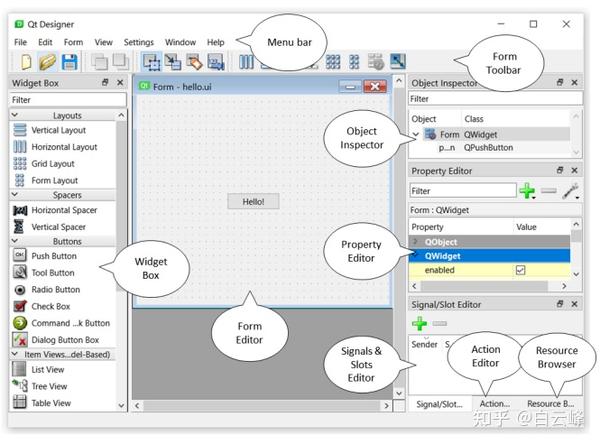The width and height of the screenshot is (600, 444).
Task: Pick the Horizontal Spacer widget
Action: coord(63,210)
